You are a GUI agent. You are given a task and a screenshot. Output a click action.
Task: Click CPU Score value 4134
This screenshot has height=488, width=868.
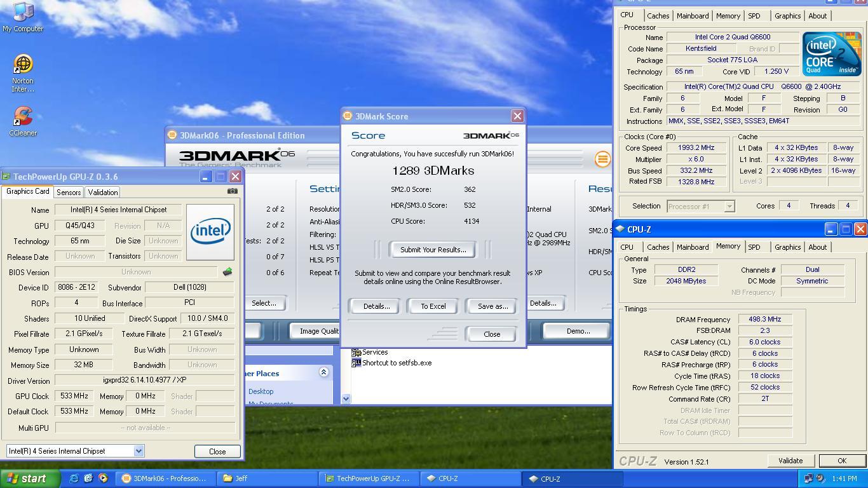[x=471, y=221]
